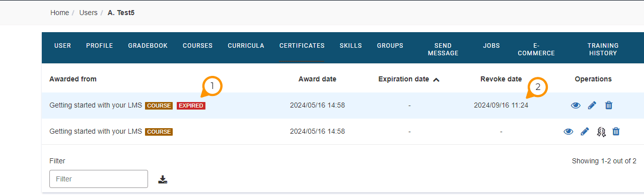Sort by Expiration date column arrow
This screenshot has width=644, height=195.
[436, 79]
